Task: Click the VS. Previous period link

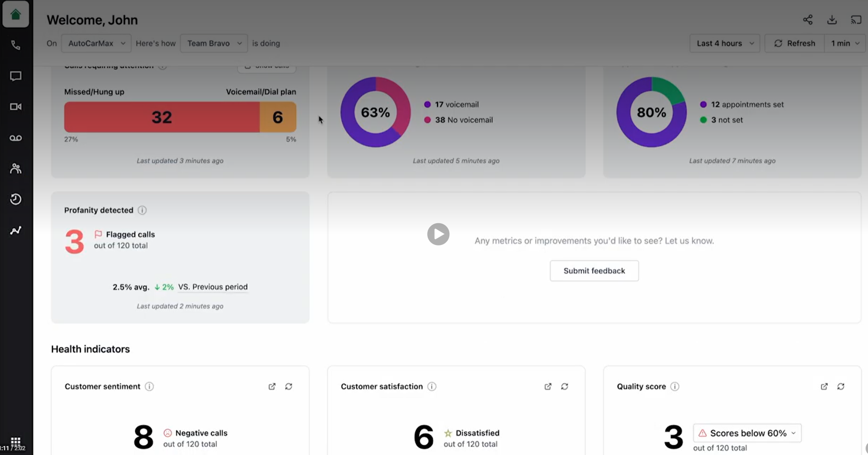Action: 213,287
